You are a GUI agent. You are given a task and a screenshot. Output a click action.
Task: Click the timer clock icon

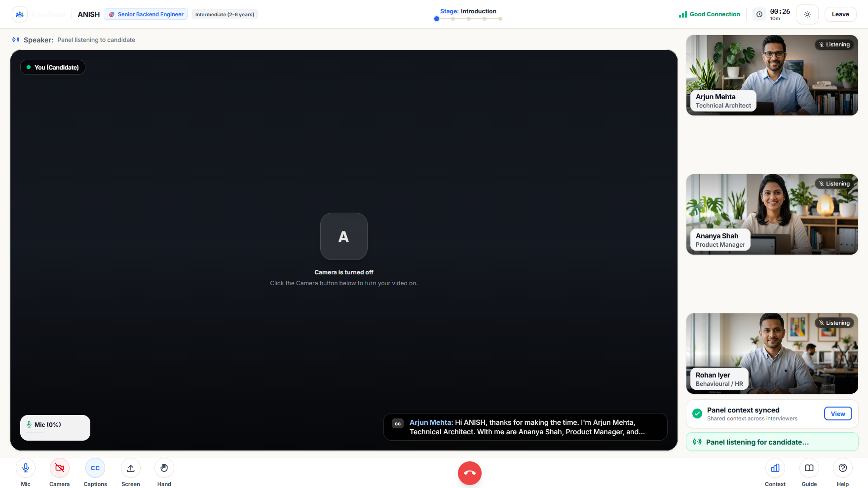pos(759,14)
